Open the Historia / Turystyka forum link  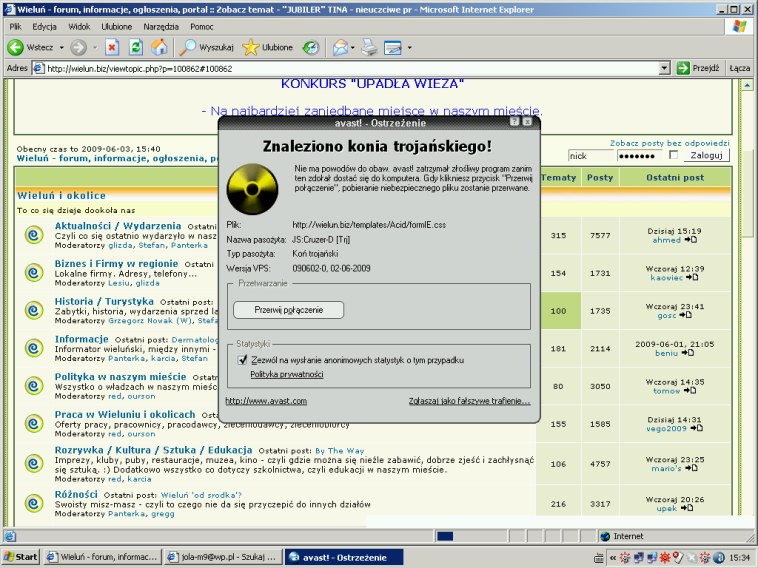point(104,301)
